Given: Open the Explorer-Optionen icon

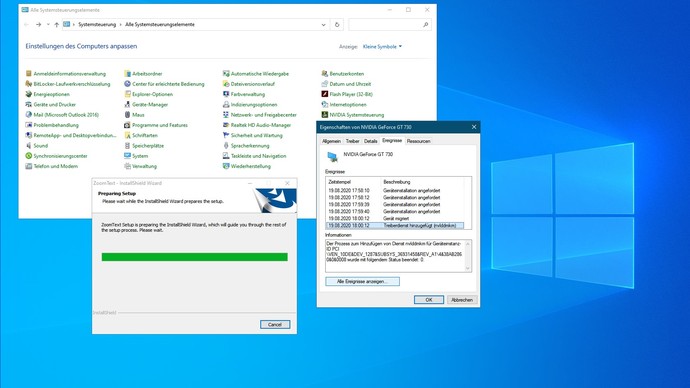Looking at the screenshot, I should (127, 94).
